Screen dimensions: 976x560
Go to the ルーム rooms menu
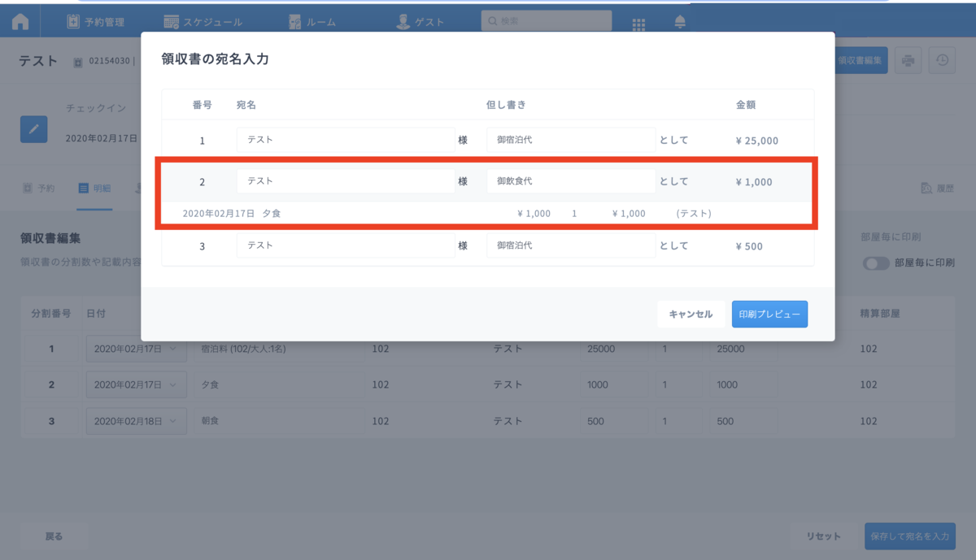[x=312, y=22]
